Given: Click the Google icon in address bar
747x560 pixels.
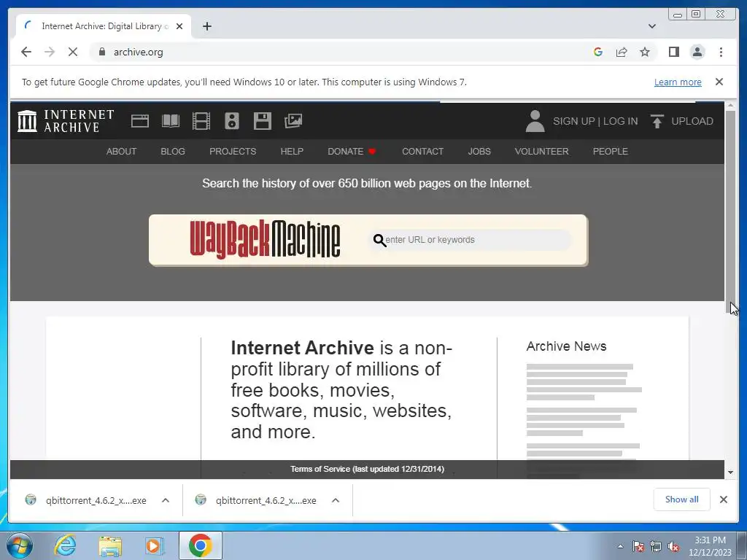Looking at the screenshot, I should (598, 52).
